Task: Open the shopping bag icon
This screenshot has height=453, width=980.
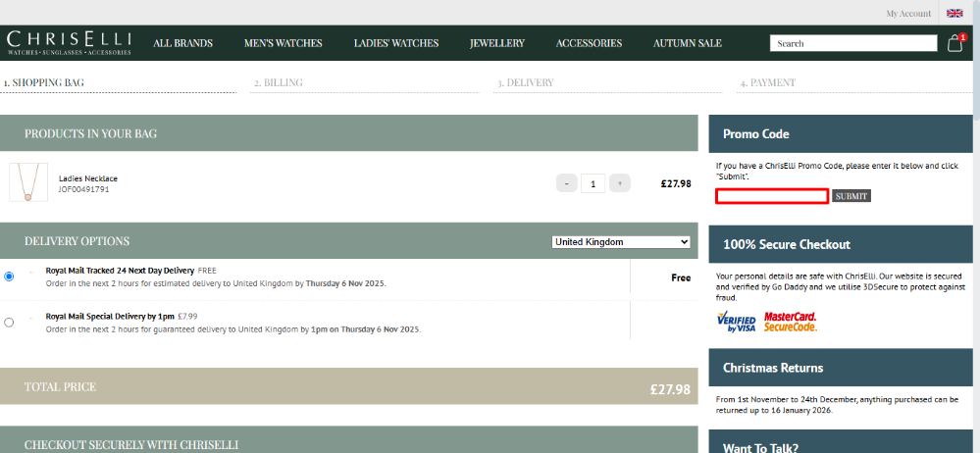Action: pos(955,42)
